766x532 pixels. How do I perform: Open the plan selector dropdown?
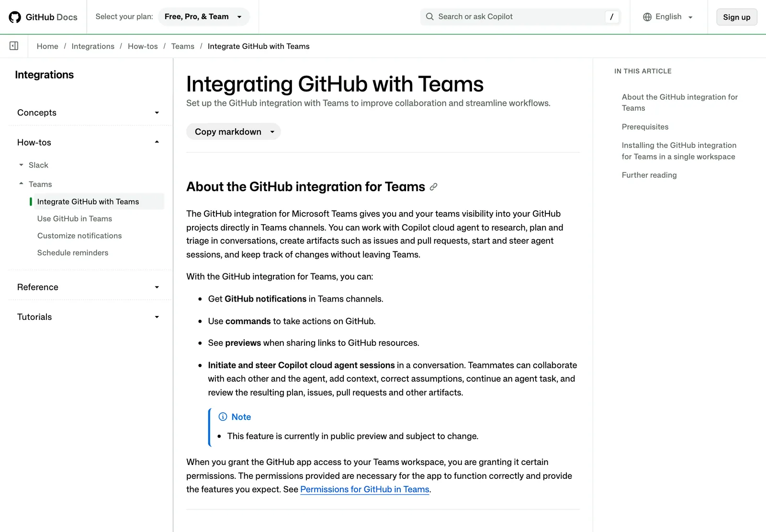click(203, 17)
